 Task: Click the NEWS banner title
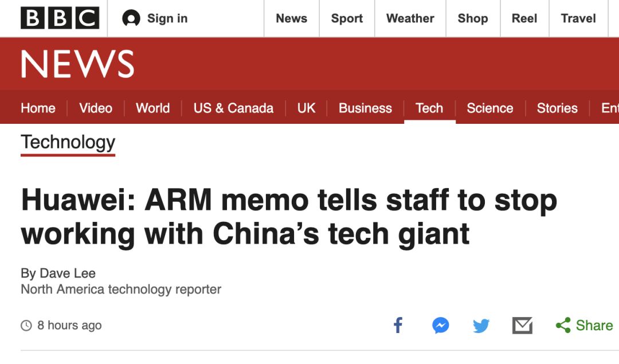pos(77,64)
